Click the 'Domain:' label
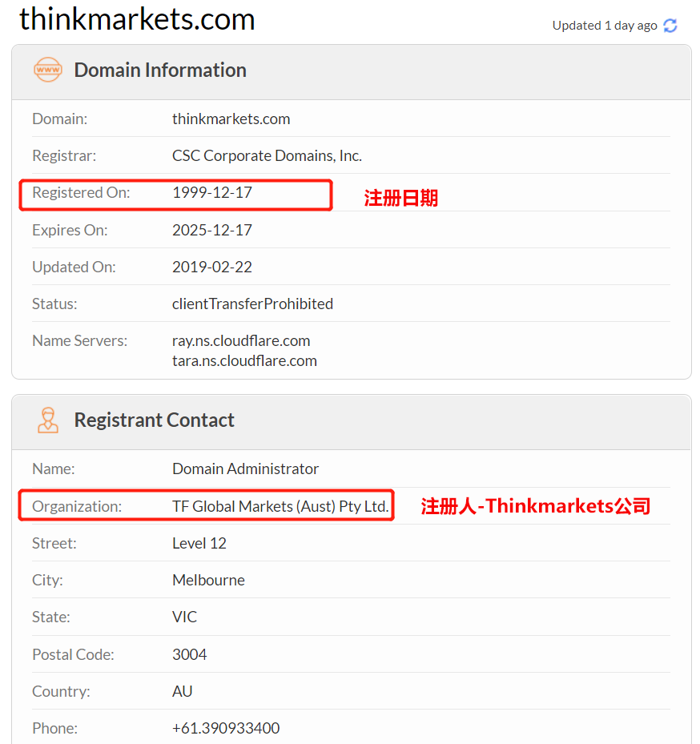This screenshot has width=700, height=744. tap(60, 119)
